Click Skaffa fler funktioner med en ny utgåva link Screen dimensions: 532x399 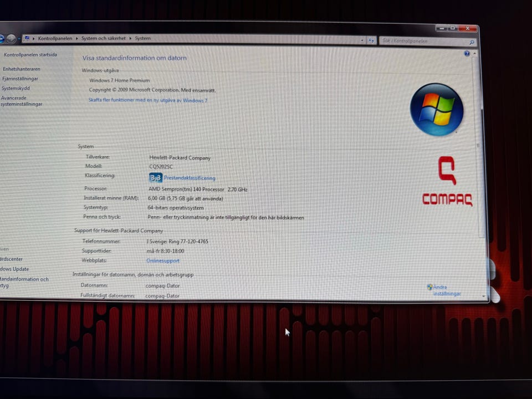pos(147,100)
